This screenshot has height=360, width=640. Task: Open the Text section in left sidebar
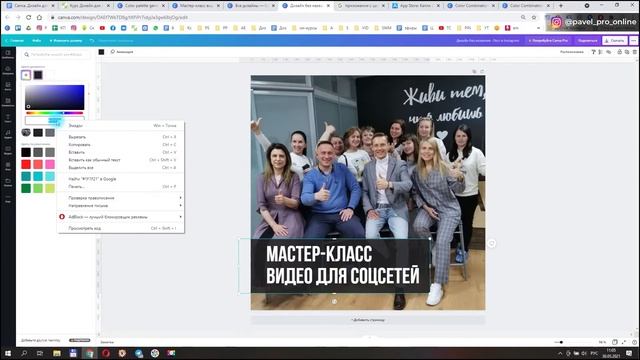tap(8, 118)
